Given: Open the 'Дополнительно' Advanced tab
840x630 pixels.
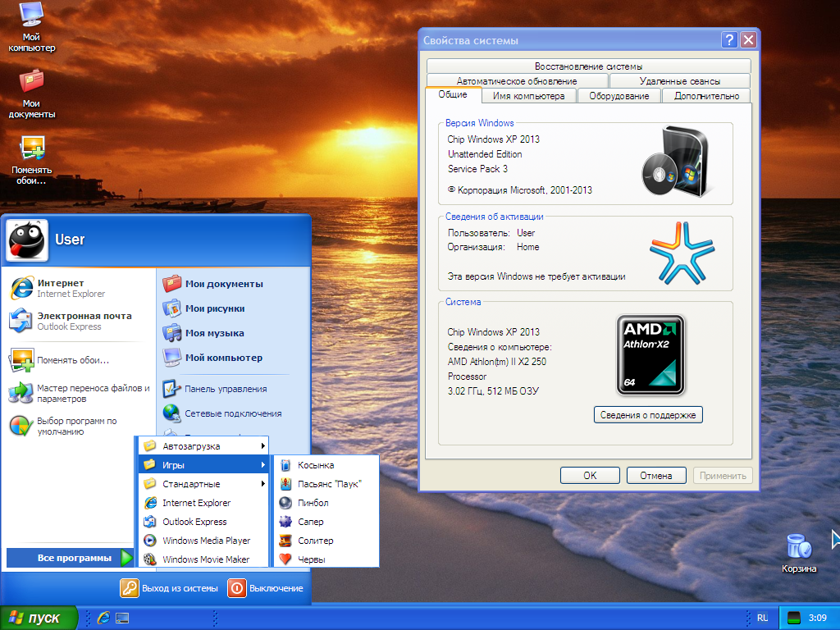Looking at the screenshot, I should pyautogui.click(x=706, y=96).
